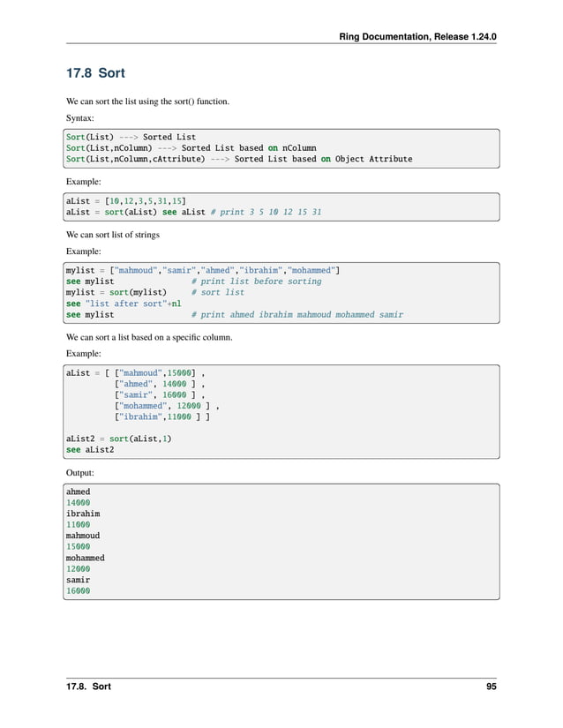Click code line defining mylist with "mahmoud","samir"
Screen dimensions: 563x728
pos(203,270)
